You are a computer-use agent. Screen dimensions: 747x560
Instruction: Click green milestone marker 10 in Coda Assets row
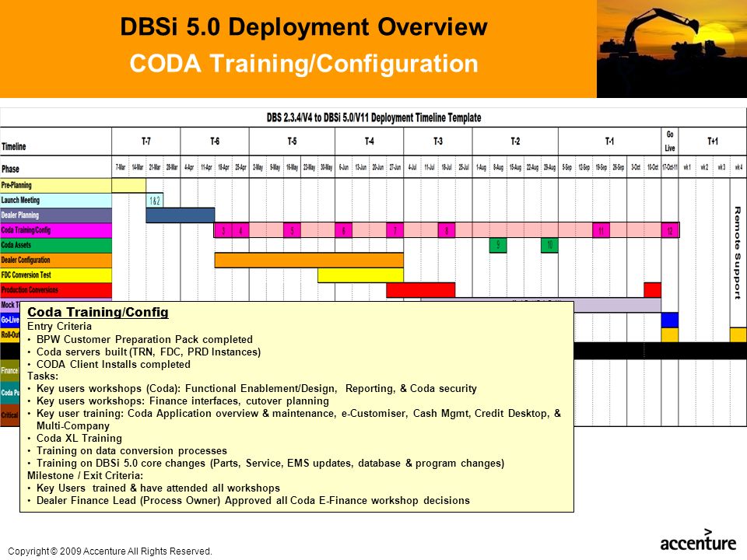pyautogui.click(x=549, y=245)
